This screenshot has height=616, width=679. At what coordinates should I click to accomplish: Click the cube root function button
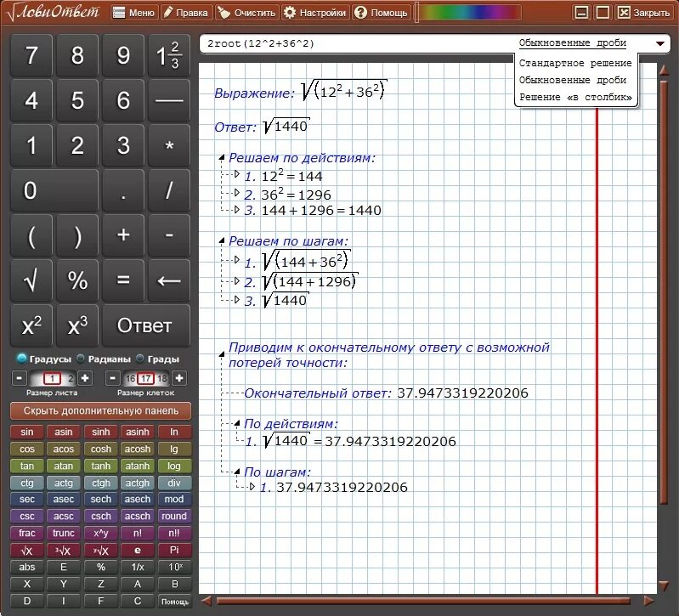pyautogui.click(x=64, y=551)
